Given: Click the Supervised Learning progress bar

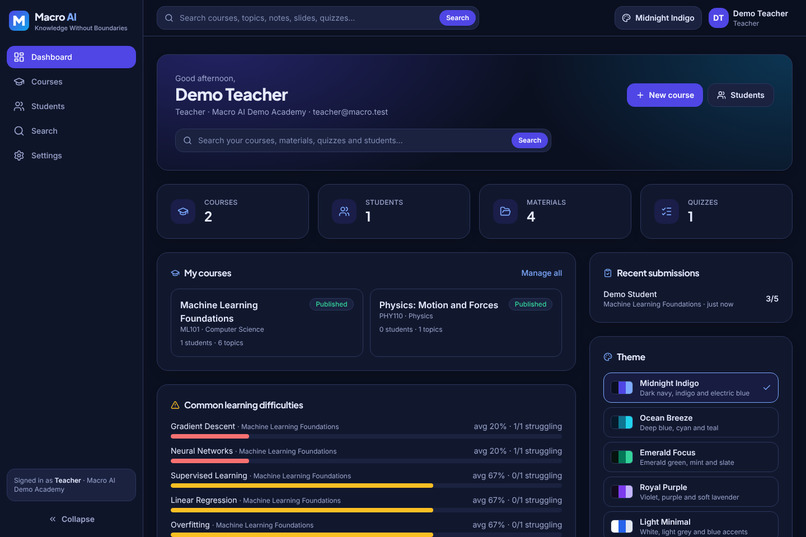Looking at the screenshot, I should pyautogui.click(x=366, y=486).
